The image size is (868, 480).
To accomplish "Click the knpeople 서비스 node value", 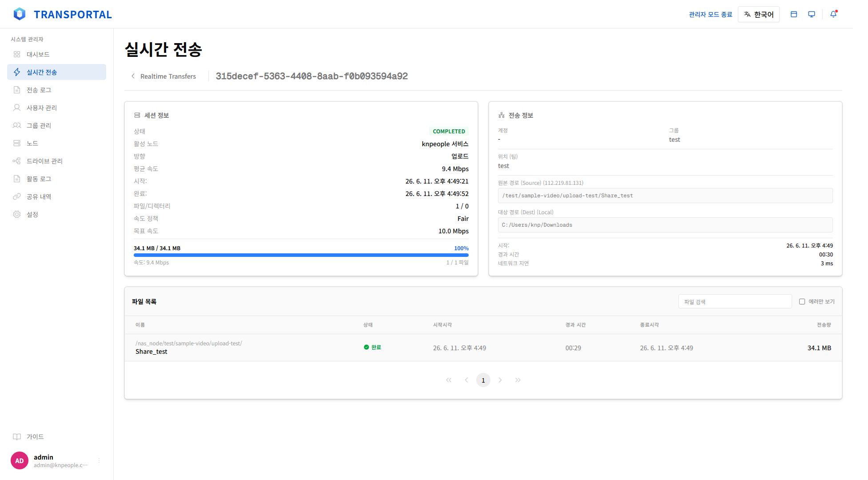I will [x=445, y=144].
